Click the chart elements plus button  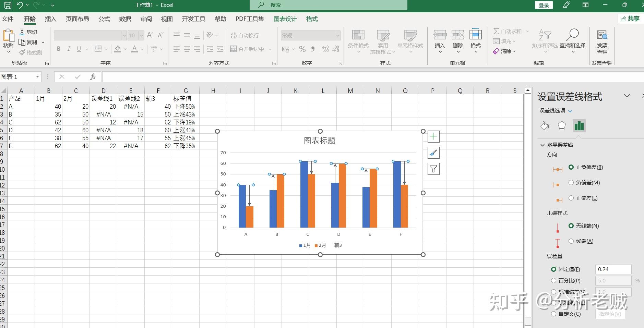click(433, 136)
